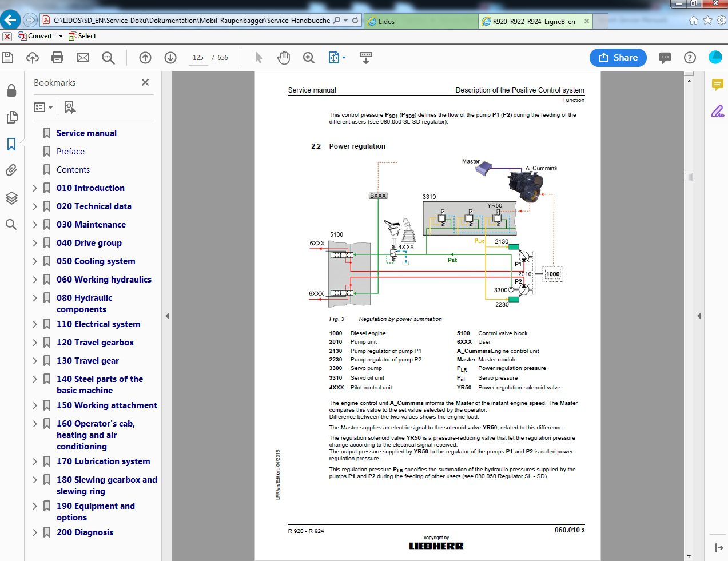Click the Convert toolbar button
The width and height of the screenshot is (728, 561).
tap(35, 36)
